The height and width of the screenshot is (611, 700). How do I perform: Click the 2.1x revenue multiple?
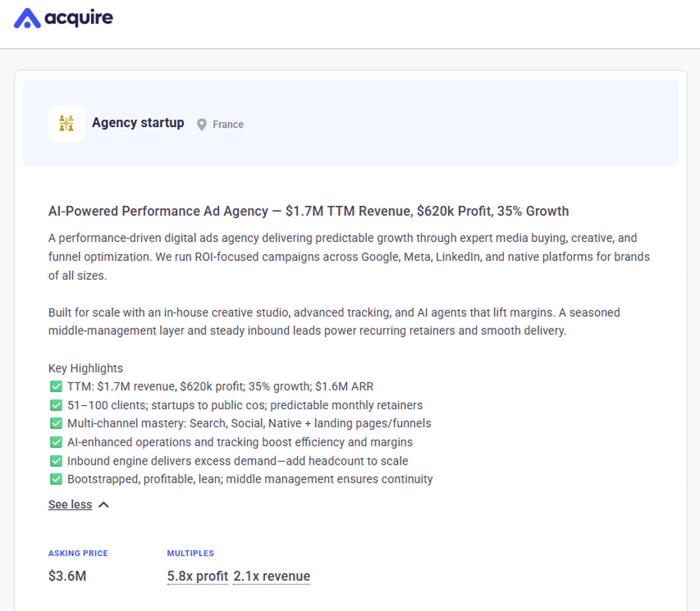point(271,576)
